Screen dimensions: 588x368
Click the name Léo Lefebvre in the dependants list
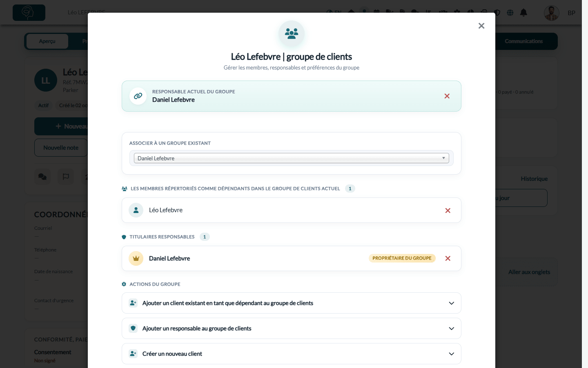[166, 210]
